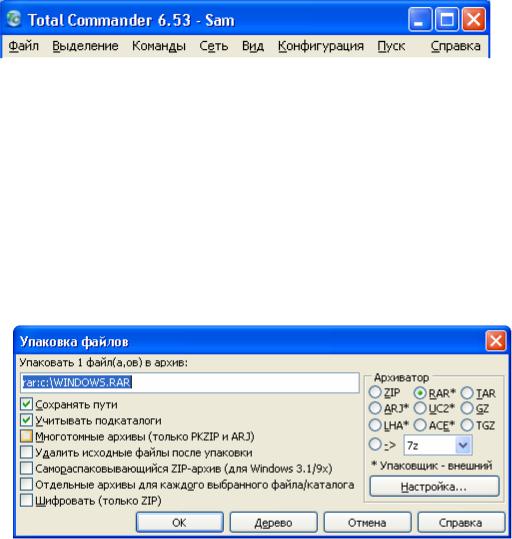The image size is (512, 539).
Task: Close the Упаковка файлов dialog
Action: click(495, 341)
